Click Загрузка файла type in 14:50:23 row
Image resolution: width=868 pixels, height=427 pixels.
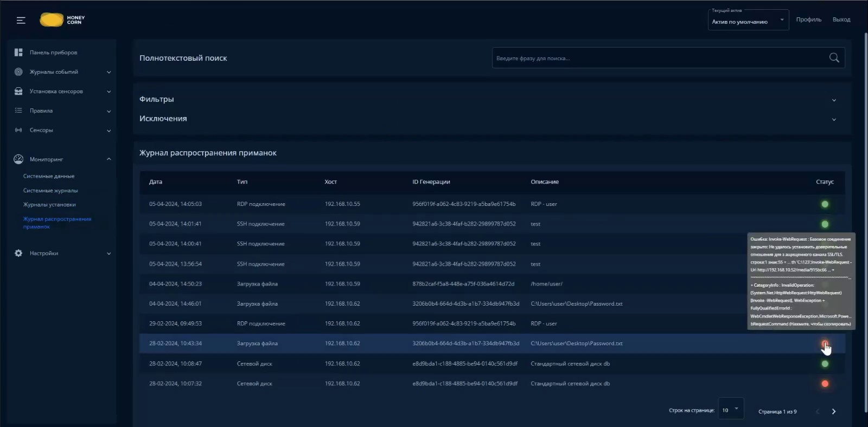[257, 284]
